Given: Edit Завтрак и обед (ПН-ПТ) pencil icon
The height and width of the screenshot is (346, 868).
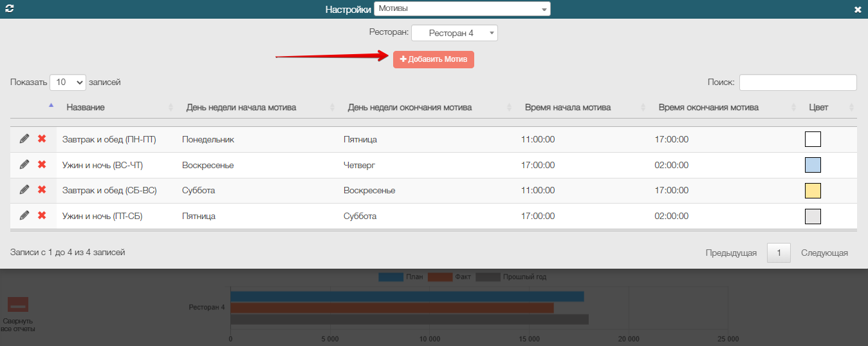Looking at the screenshot, I should 24,139.
